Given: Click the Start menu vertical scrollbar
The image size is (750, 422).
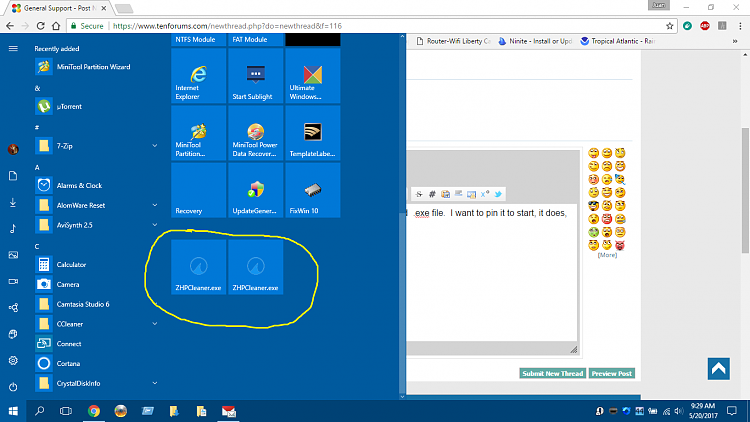Looking at the screenshot, I should [402, 216].
